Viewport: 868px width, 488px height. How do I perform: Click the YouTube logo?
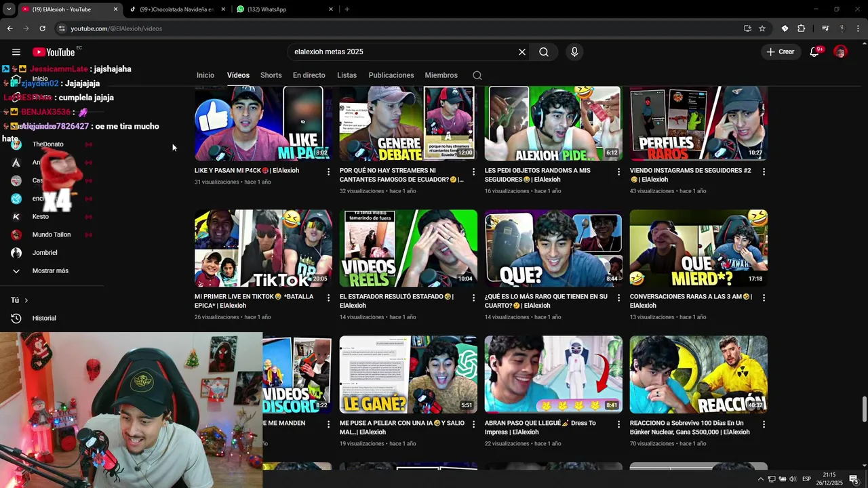54,52
